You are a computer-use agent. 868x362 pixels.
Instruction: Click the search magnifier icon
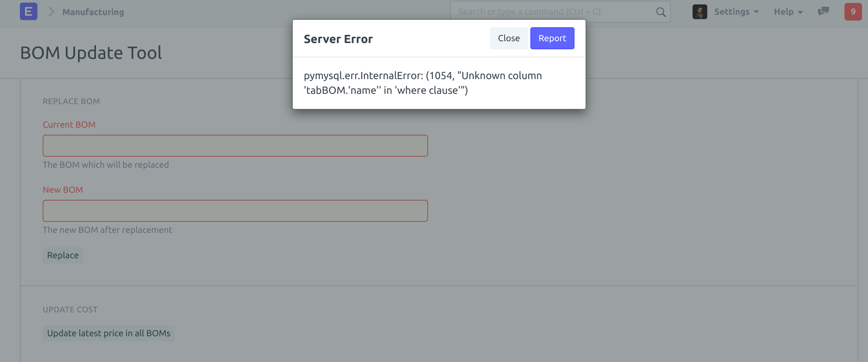660,11
